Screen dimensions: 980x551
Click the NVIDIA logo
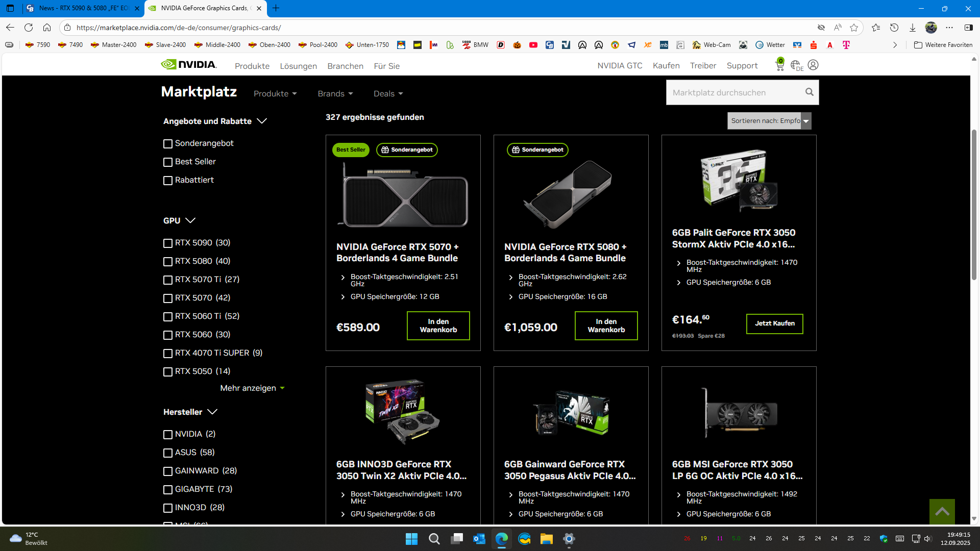189,65
